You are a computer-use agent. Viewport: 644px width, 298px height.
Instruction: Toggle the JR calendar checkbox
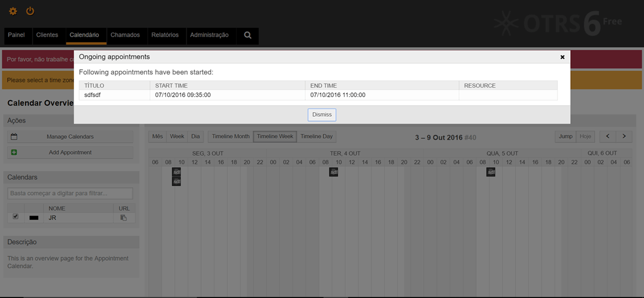[x=16, y=217]
